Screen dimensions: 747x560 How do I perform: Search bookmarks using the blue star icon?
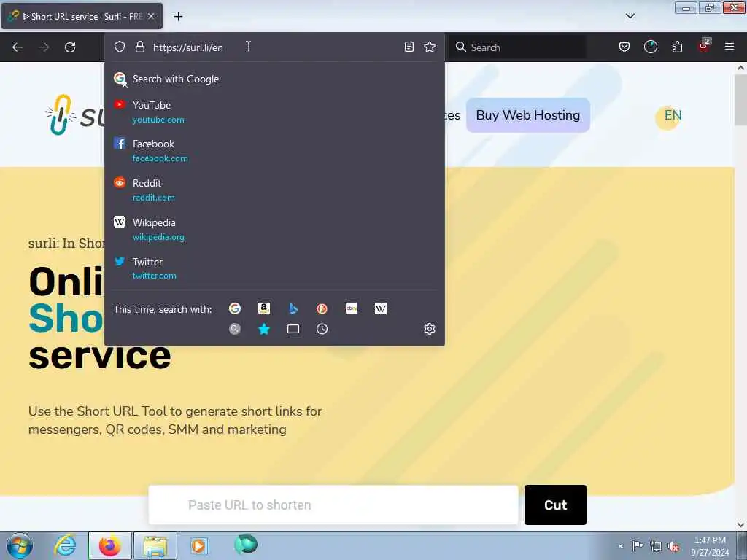tap(264, 329)
